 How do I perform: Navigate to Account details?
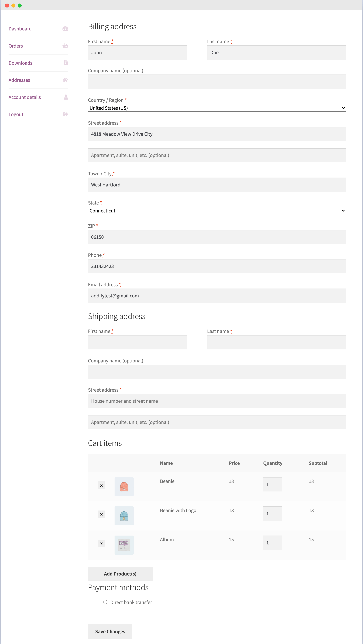(x=25, y=97)
